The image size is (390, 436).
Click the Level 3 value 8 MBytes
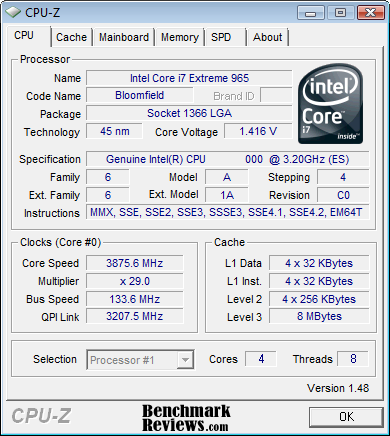tap(319, 316)
